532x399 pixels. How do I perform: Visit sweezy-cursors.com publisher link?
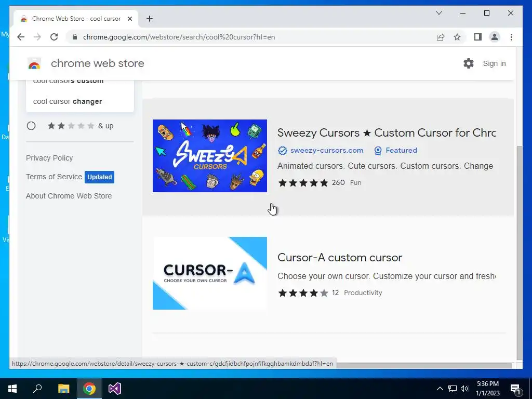pyautogui.click(x=327, y=150)
